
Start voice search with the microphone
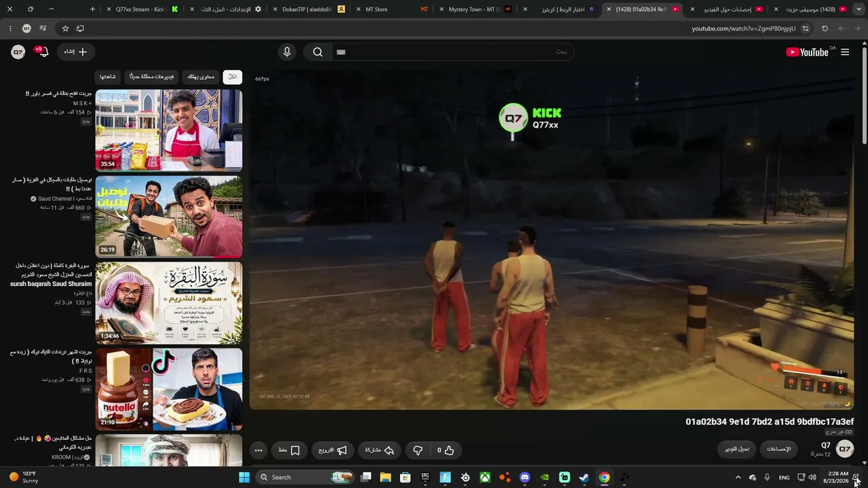point(287,52)
